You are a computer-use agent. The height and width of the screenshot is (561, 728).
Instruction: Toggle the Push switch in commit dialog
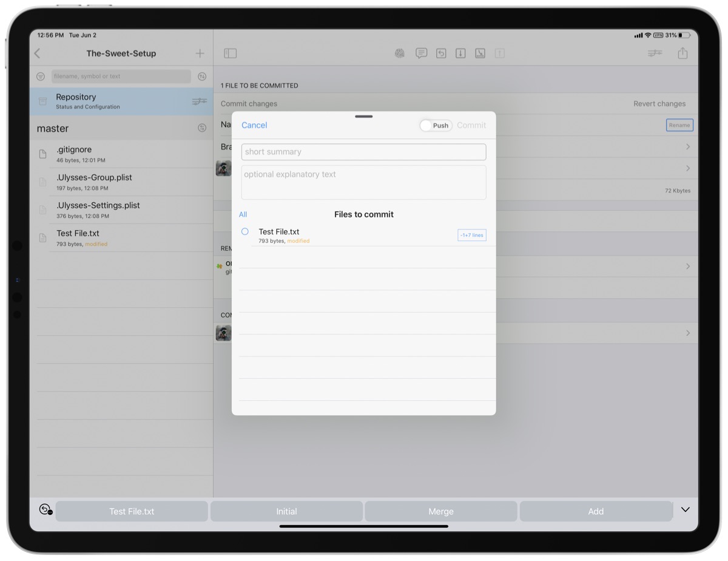436,126
